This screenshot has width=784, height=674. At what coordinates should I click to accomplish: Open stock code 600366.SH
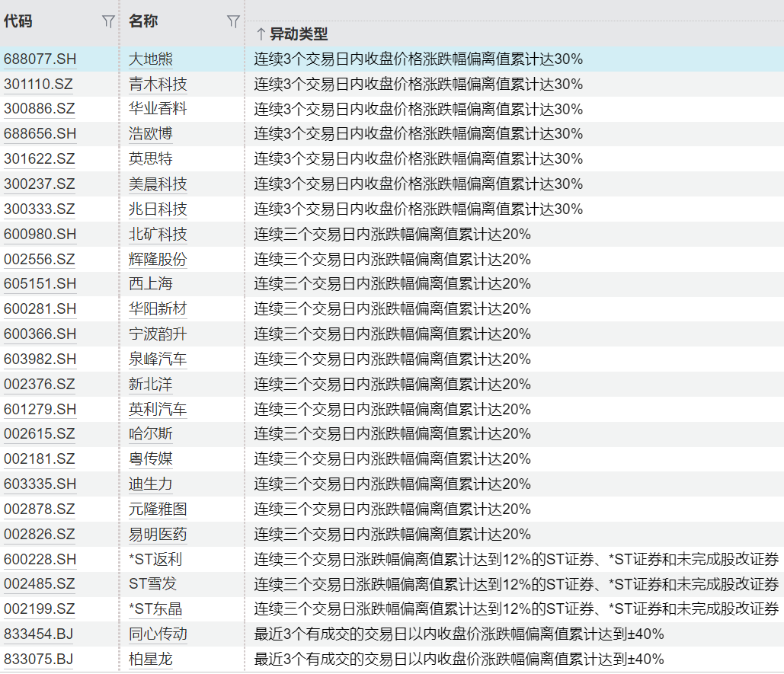click(40, 334)
